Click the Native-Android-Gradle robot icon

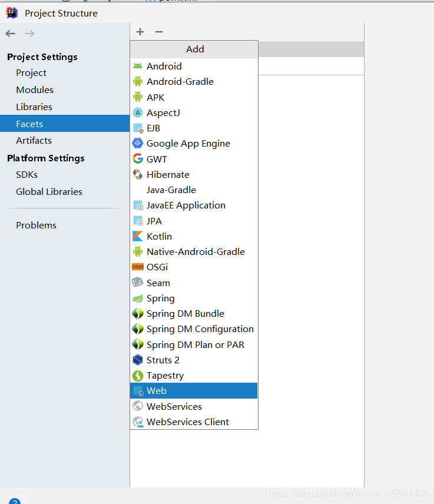[138, 251]
